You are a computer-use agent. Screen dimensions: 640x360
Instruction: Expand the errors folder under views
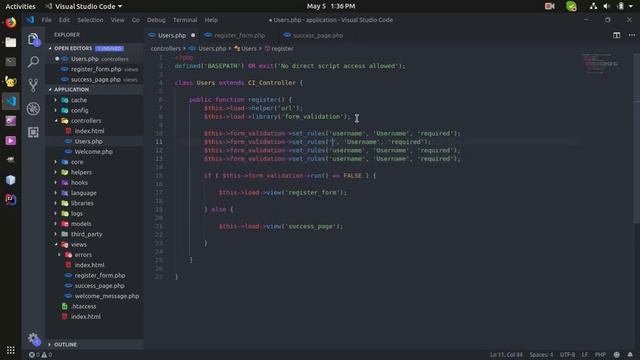[60, 255]
